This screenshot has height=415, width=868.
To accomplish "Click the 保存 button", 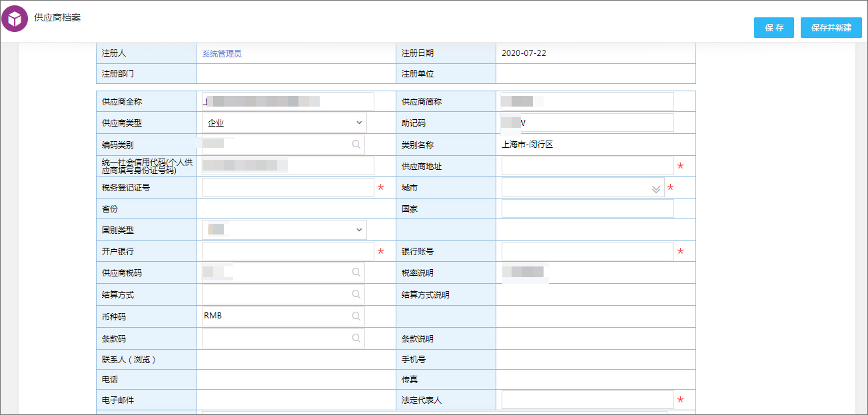I will coord(773,27).
